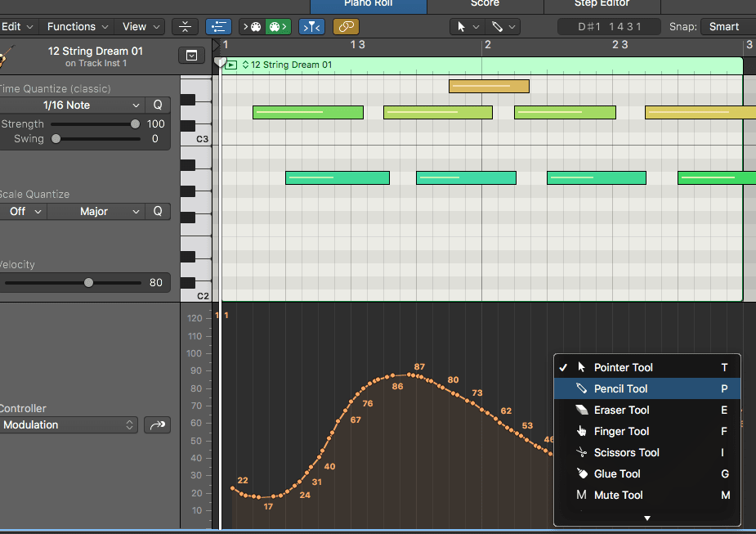Select the orange note at the top of the piano roll
The height and width of the screenshot is (534, 756).
click(x=489, y=87)
